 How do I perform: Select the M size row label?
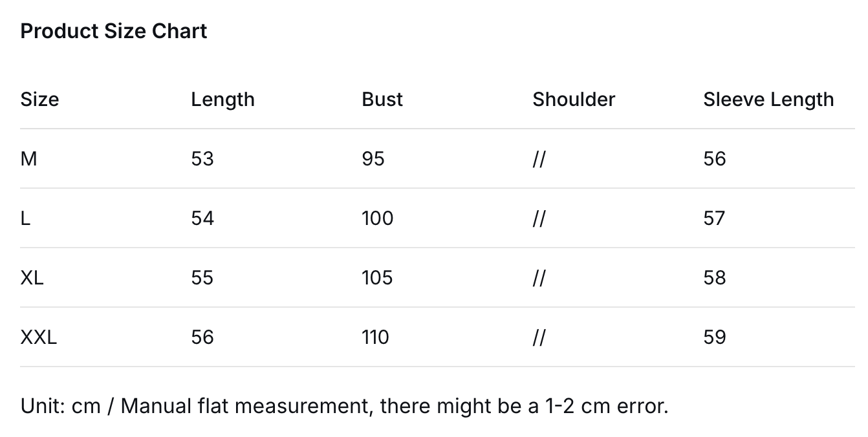click(x=28, y=159)
